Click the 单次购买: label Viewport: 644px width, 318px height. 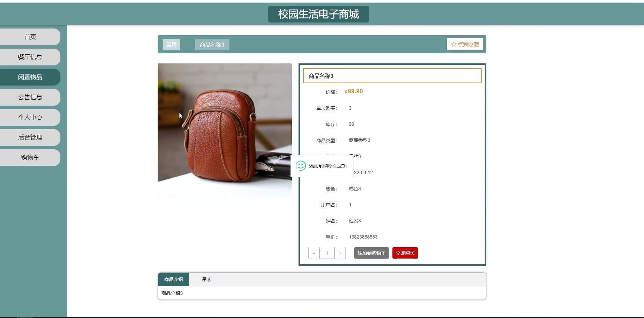click(x=327, y=108)
